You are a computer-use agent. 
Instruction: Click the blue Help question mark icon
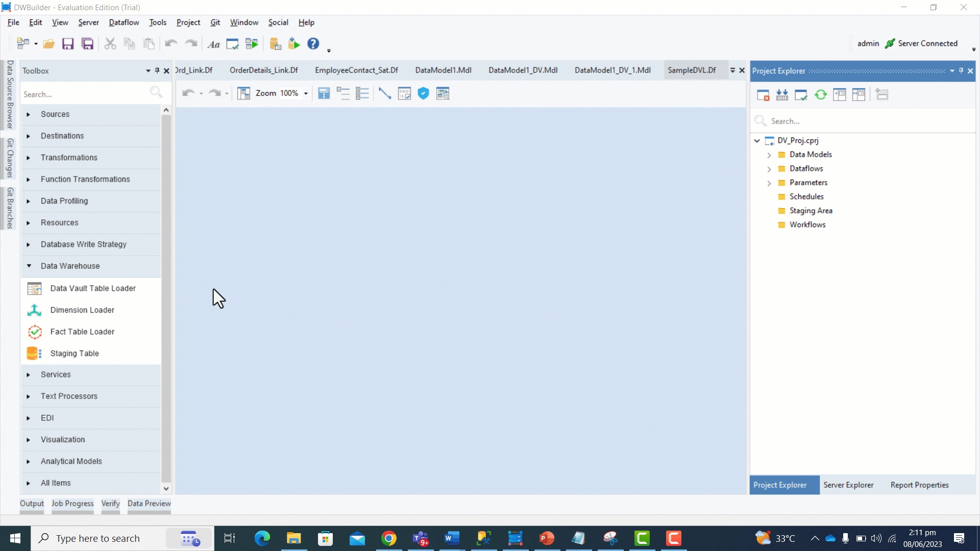click(313, 44)
